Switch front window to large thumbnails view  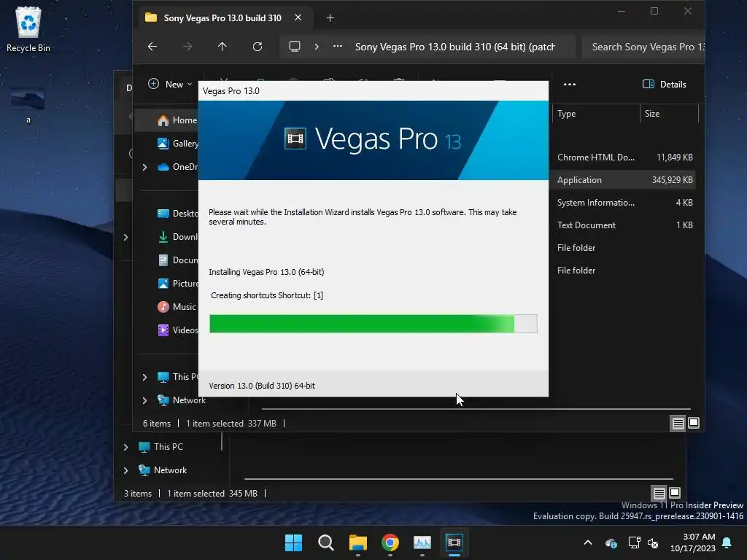click(694, 423)
